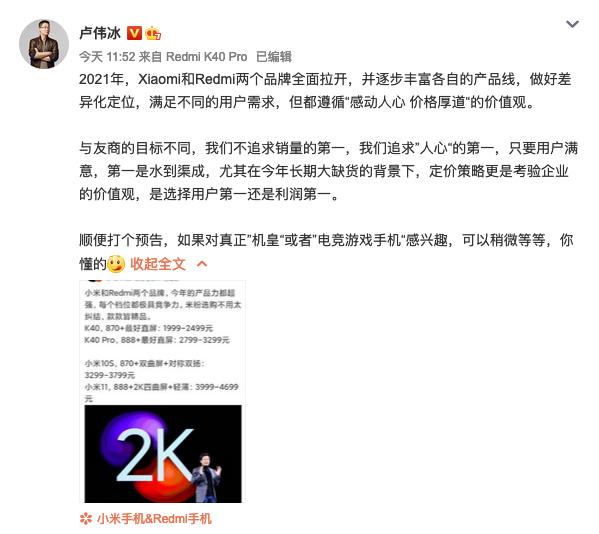Click the super topic flower icon
599x534 pixels.
click(86, 519)
